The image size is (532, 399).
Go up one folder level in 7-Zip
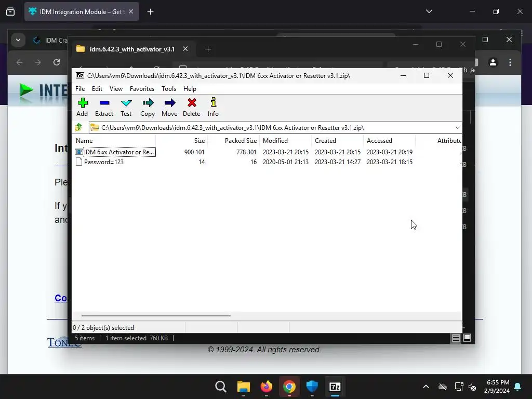point(79,128)
